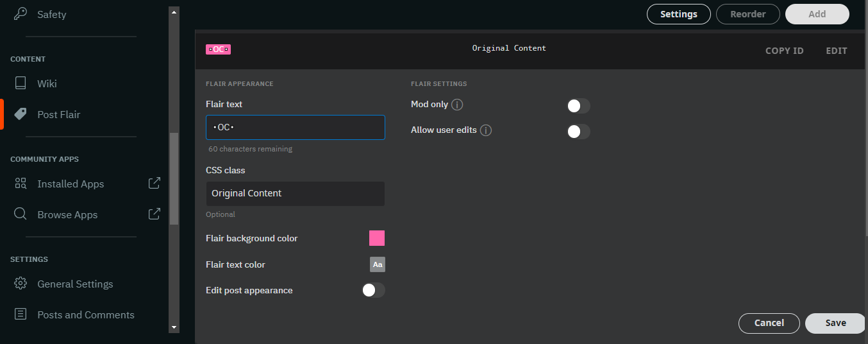Click the Wiki book icon

[21, 83]
